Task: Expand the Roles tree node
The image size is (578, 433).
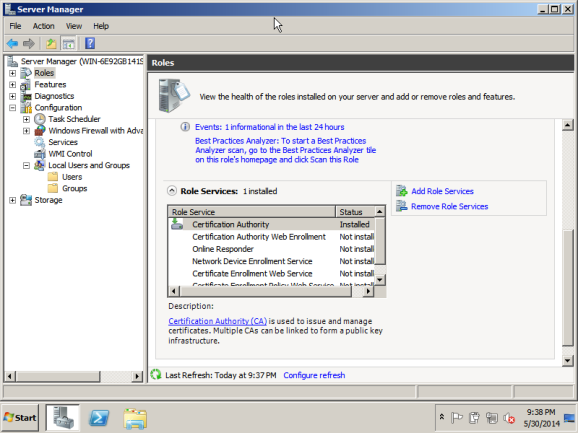Action: (x=13, y=73)
